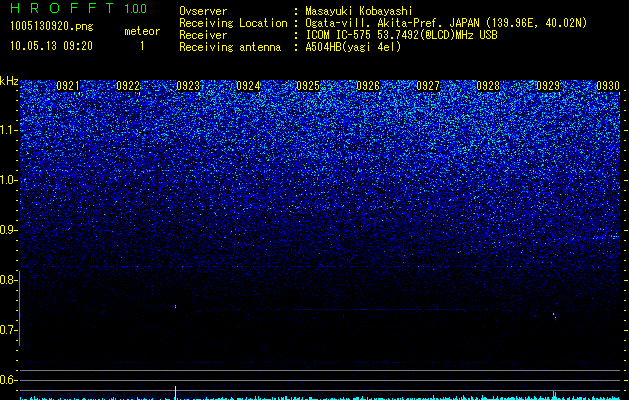Viewport: 629px width, 400px height.
Task: Click the meteor count value 1
Action: pyautogui.click(x=142, y=46)
